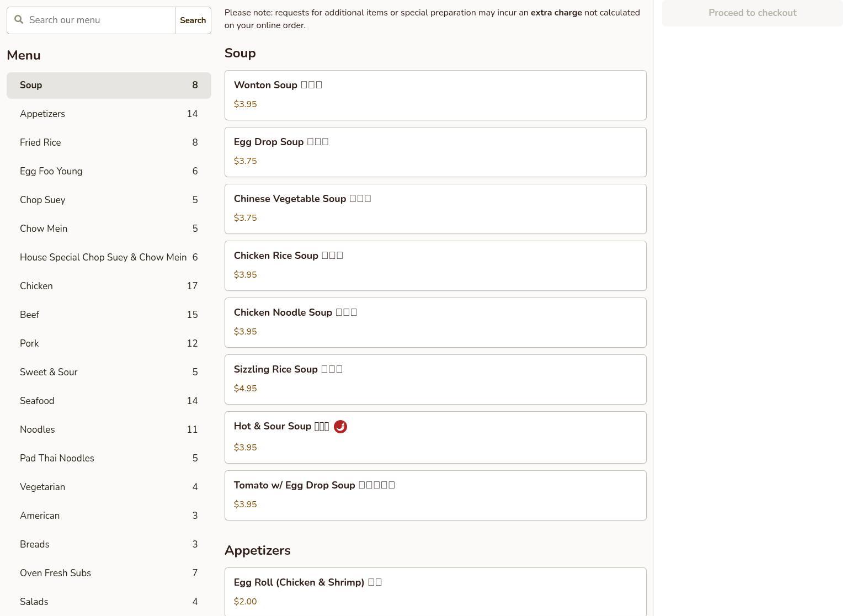Click the count 12 beside Pork
This screenshot has height=616, width=852.
[x=192, y=344]
